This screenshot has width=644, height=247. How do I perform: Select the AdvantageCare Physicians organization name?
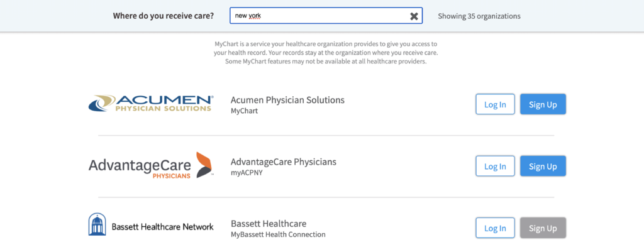[284, 162]
